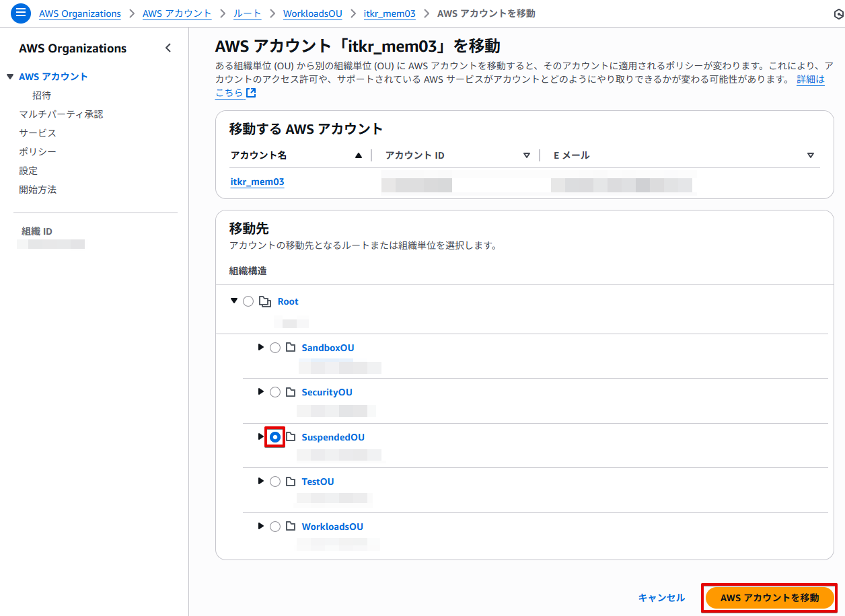Image resolution: width=845 pixels, height=616 pixels.
Task: Select the SandboxOU radio button
Action: [275, 348]
